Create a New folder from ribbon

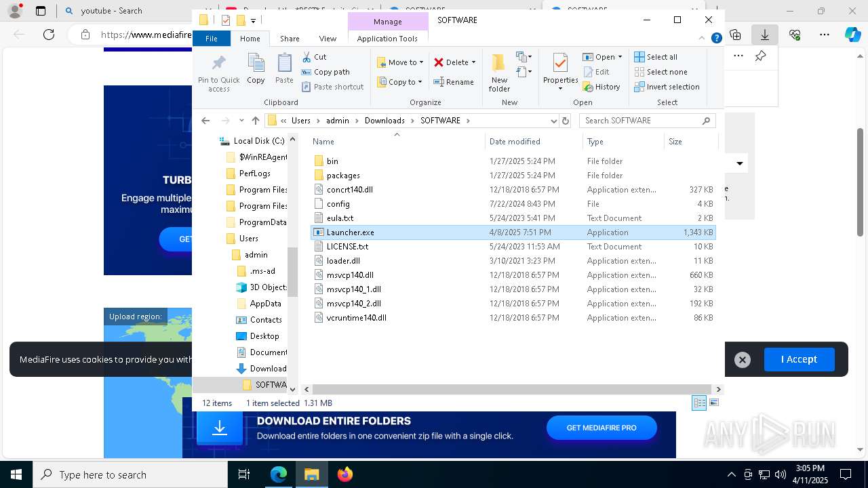[499, 73]
